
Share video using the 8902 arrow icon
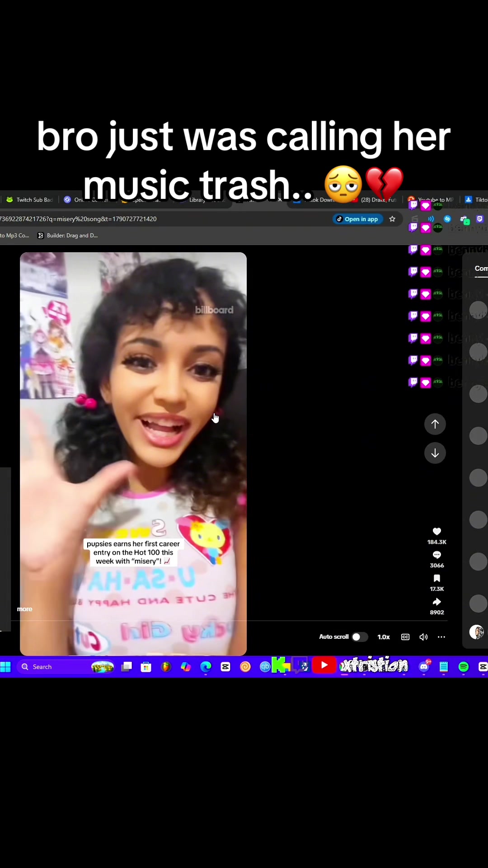tap(436, 602)
